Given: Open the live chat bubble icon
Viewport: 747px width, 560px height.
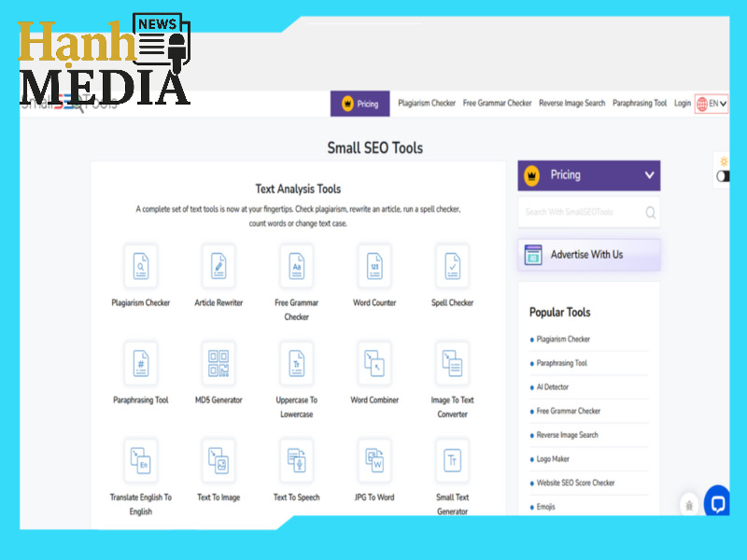Looking at the screenshot, I should [x=717, y=503].
